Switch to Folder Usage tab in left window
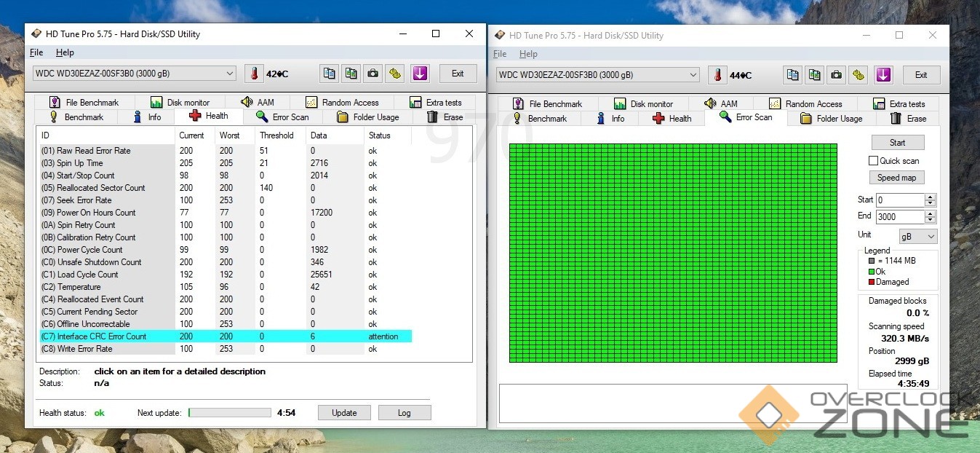Viewport: 980px width, 453px height. 368,117
